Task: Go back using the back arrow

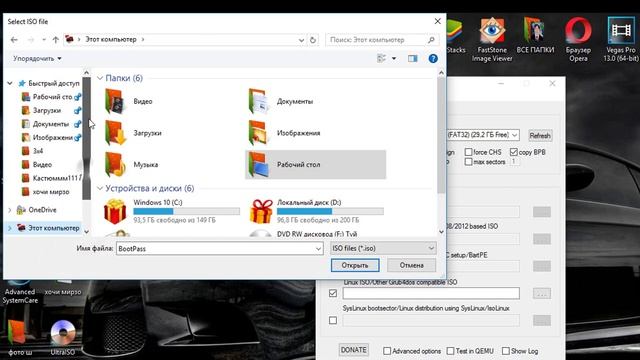Action: point(14,40)
